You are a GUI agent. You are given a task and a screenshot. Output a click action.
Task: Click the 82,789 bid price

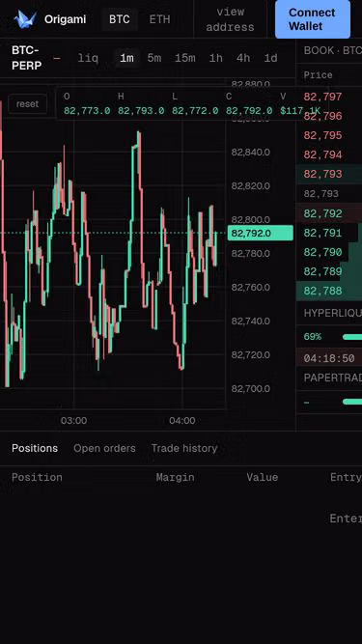click(323, 271)
